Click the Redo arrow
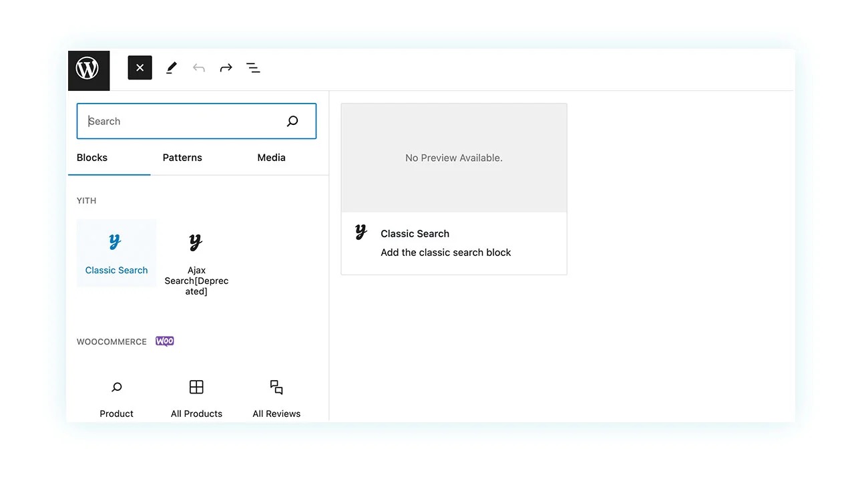Viewport: 868px width, 481px height. [226, 67]
